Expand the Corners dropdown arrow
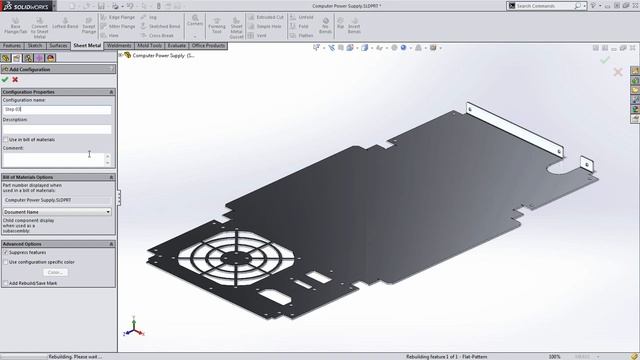Image resolution: width=640 pixels, height=360 pixels. click(195, 36)
